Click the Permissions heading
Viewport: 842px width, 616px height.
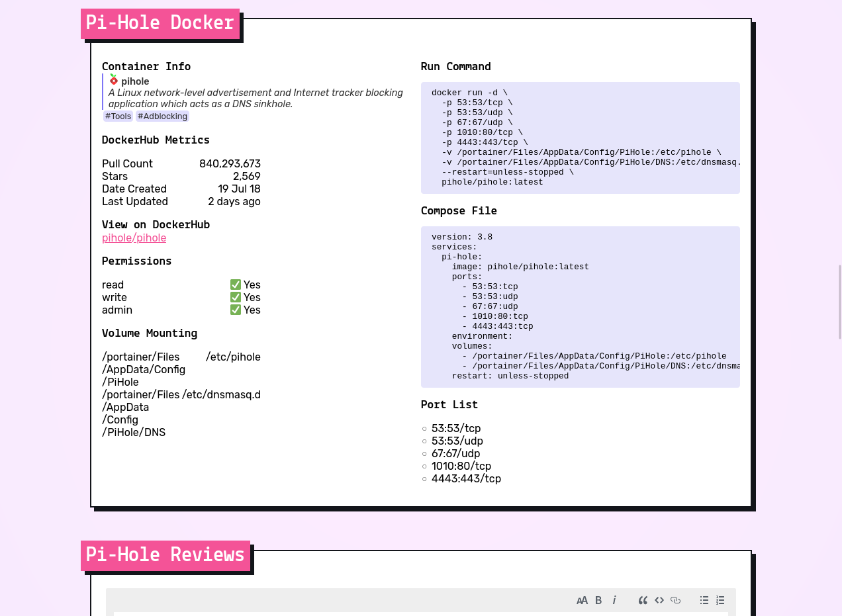pyautogui.click(x=137, y=261)
